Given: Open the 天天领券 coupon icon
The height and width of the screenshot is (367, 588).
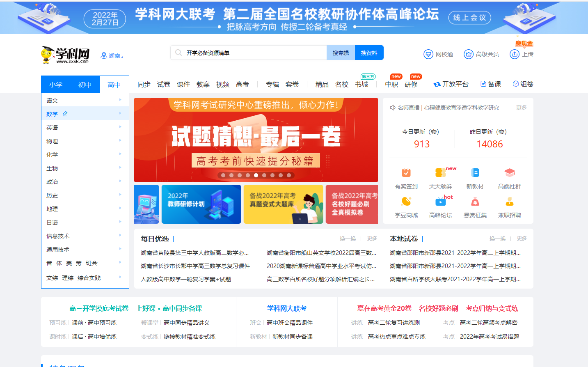Looking at the screenshot, I should click(440, 173).
